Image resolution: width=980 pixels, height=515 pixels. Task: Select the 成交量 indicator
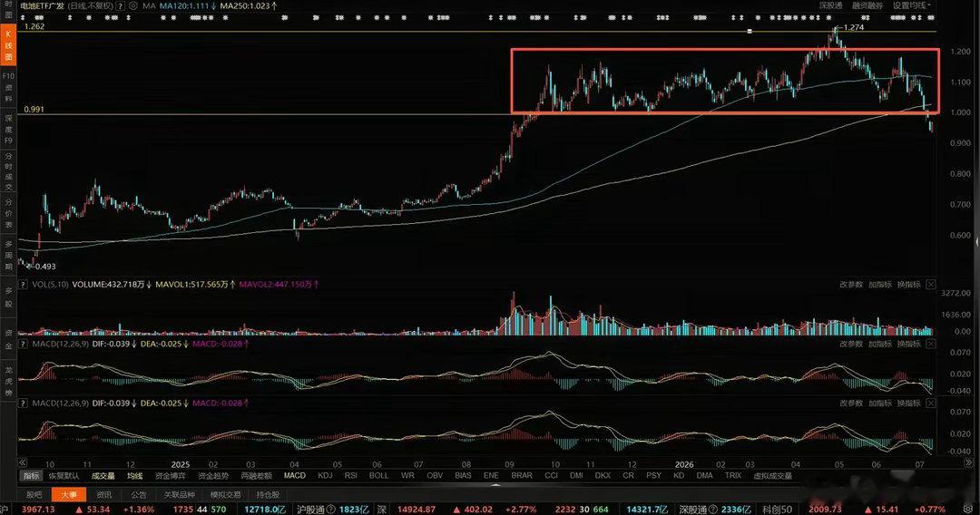pyautogui.click(x=103, y=476)
